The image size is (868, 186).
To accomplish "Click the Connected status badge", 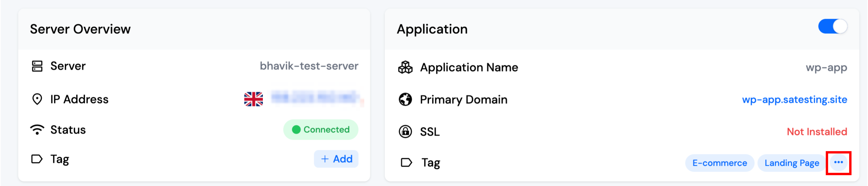I will (x=321, y=130).
